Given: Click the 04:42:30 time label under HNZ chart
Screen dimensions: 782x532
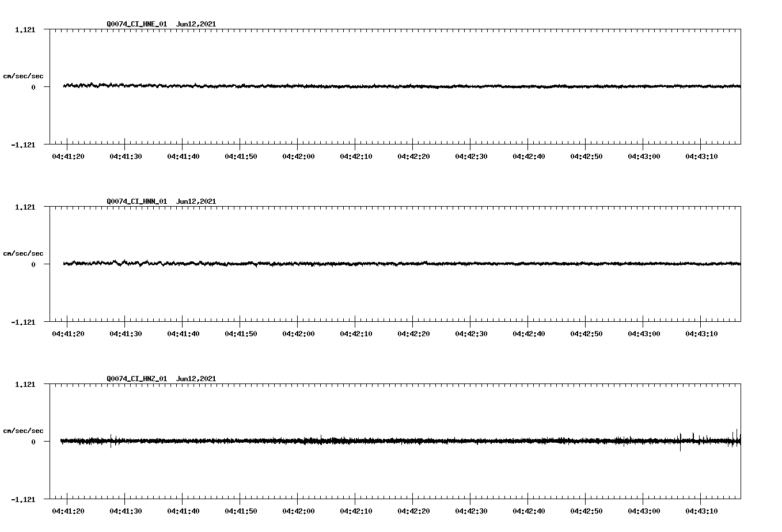Looking at the screenshot, I should click(471, 511).
